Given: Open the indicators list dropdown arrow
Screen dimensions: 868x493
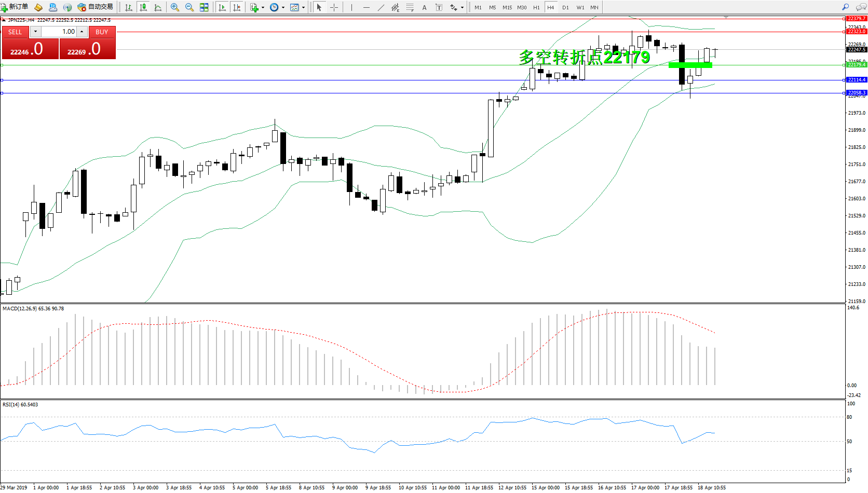Looking at the screenshot, I should click(x=263, y=7).
